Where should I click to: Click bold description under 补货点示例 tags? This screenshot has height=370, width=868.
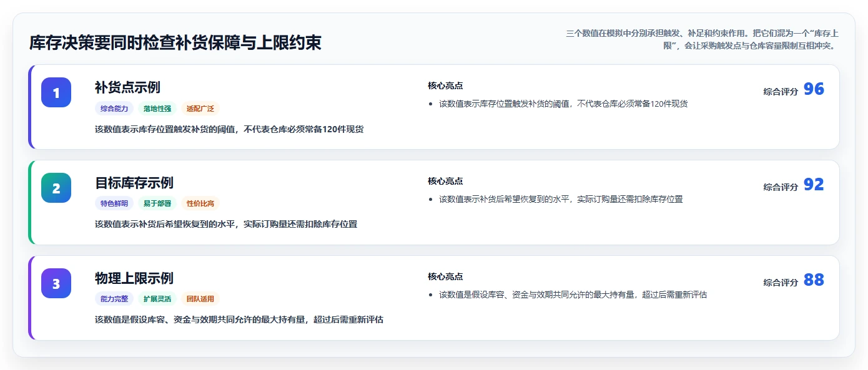(x=229, y=129)
